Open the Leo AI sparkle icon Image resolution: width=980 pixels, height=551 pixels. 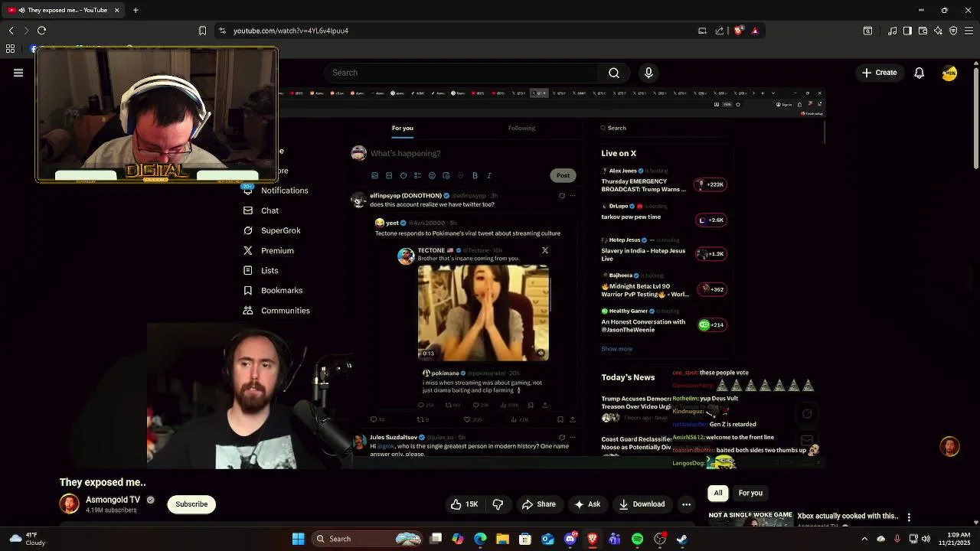click(x=938, y=31)
